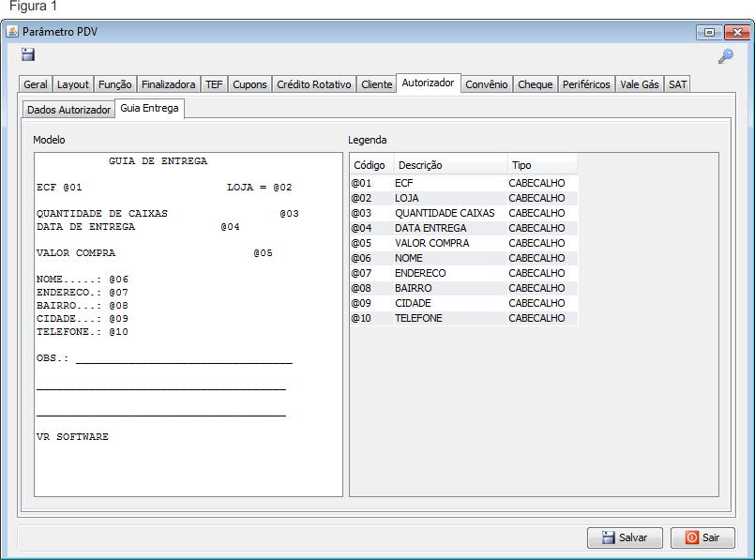Select the @09 CIDADE legend row
The image size is (755, 560).
463,303
